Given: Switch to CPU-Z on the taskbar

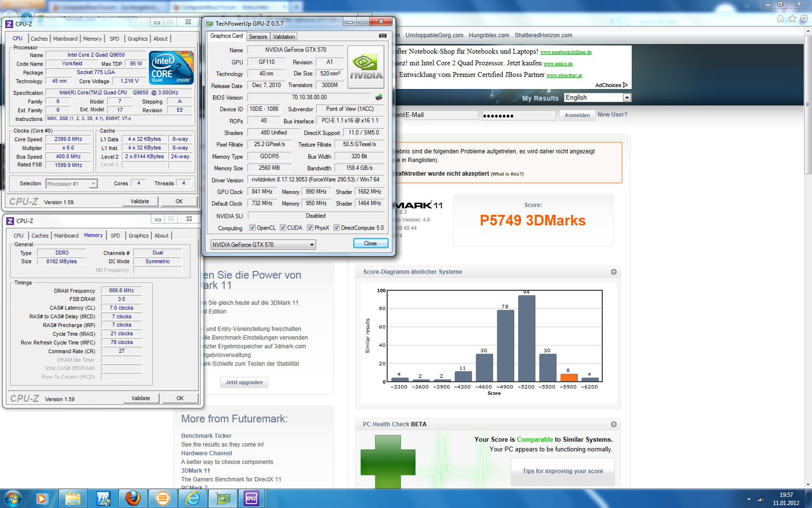Looking at the screenshot, I should click(252, 498).
